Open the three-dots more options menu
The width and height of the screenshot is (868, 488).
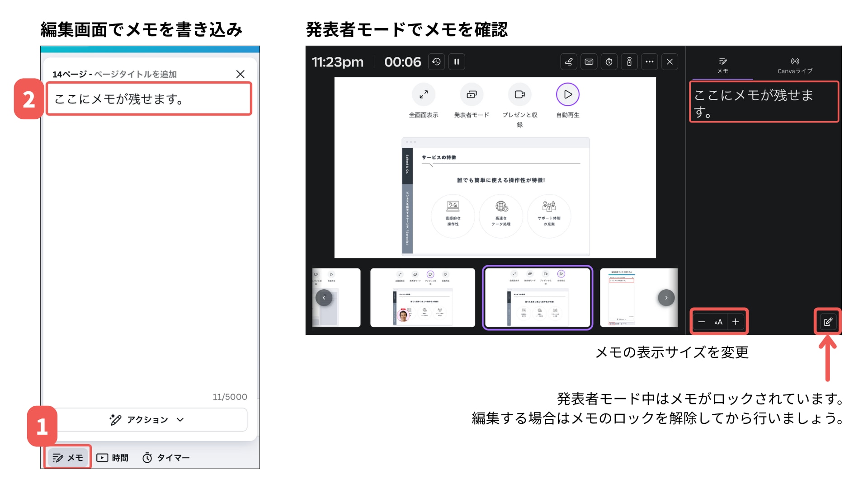(649, 62)
